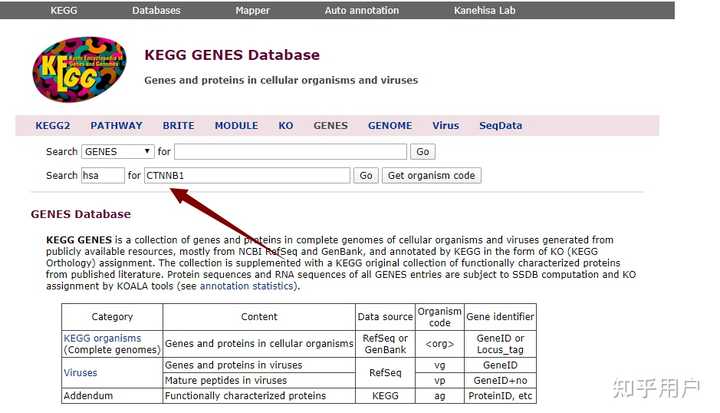720x413 pixels.
Task: Click the 'GeneID+no' cell
Action: point(500,380)
